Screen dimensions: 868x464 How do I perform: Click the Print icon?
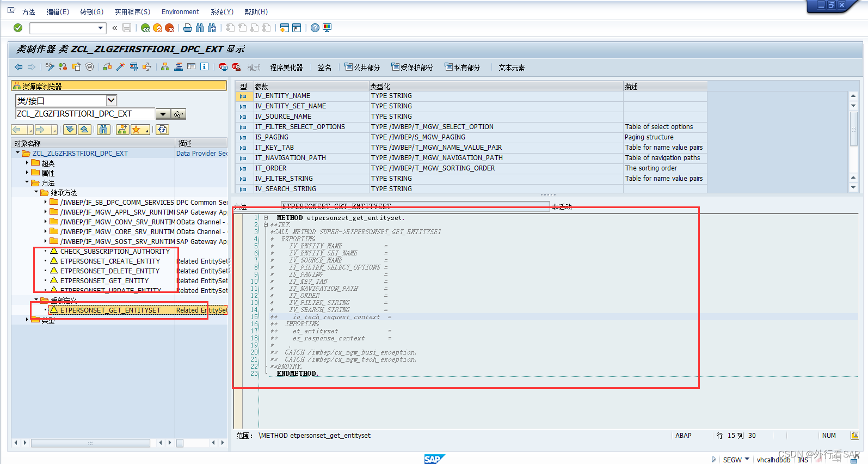(188, 28)
